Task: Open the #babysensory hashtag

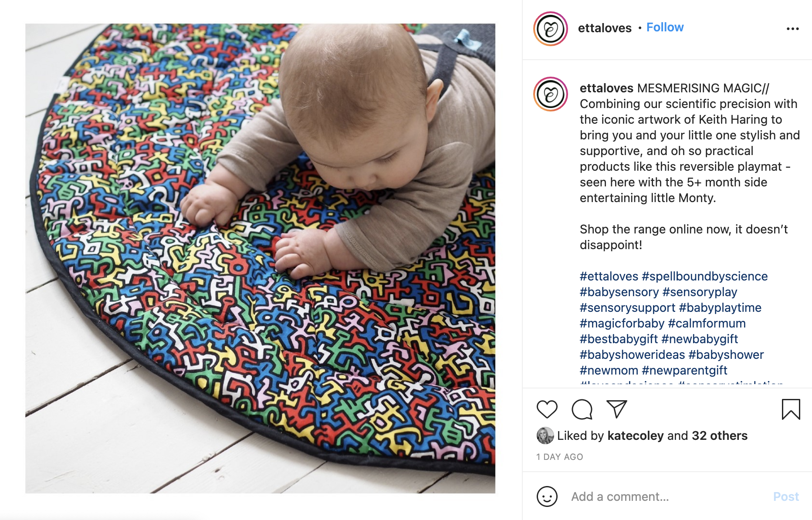Action: click(x=619, y=292)
